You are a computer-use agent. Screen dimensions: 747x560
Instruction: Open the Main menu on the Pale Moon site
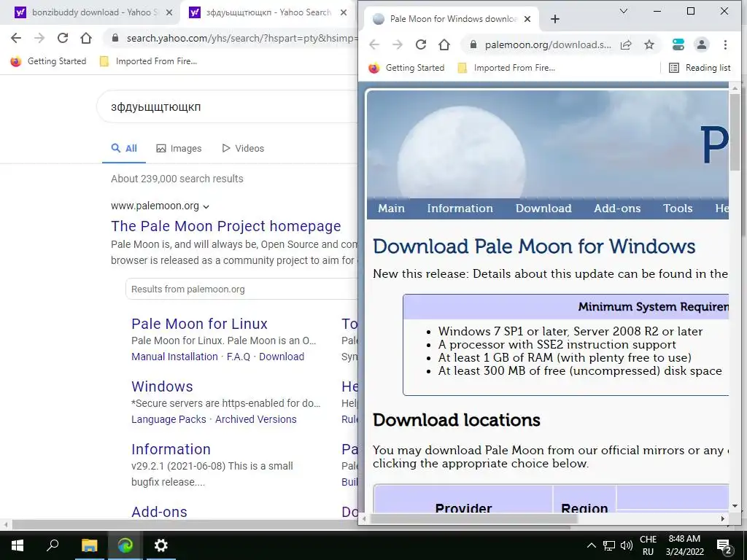tap(391, 208)
